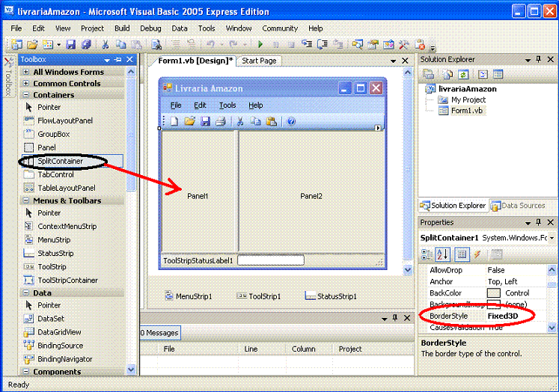Click Print icon on form's ToolStrip
Viewport: 559px width, 392px height.
[221, 121]
